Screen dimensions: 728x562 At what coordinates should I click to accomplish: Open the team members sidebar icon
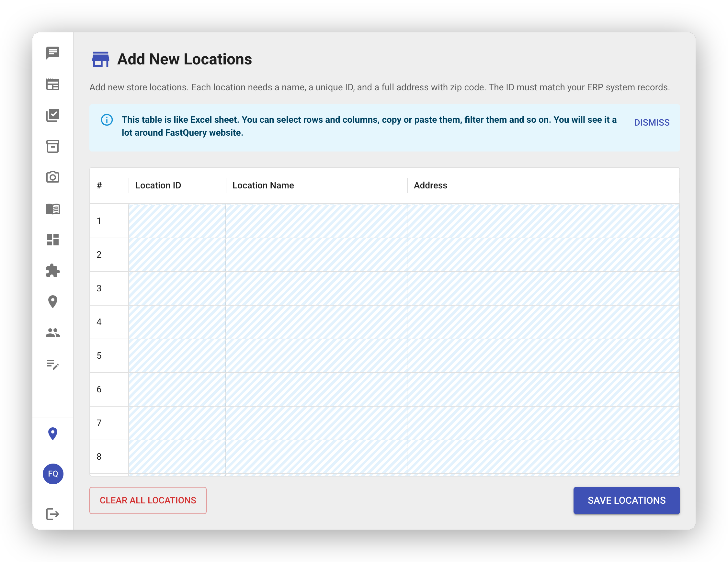click(x=52, y=333)
